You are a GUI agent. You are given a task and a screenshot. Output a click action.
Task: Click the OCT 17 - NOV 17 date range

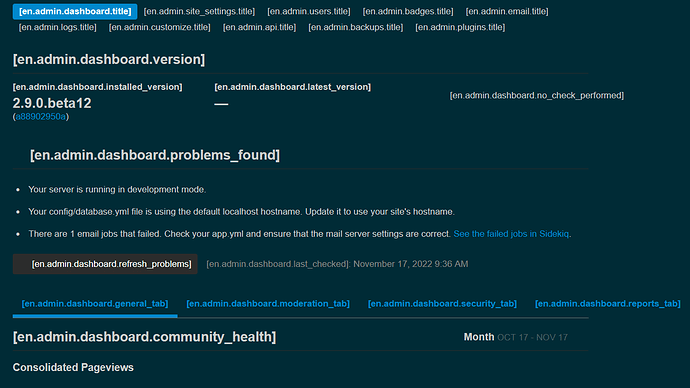point(532,337)
